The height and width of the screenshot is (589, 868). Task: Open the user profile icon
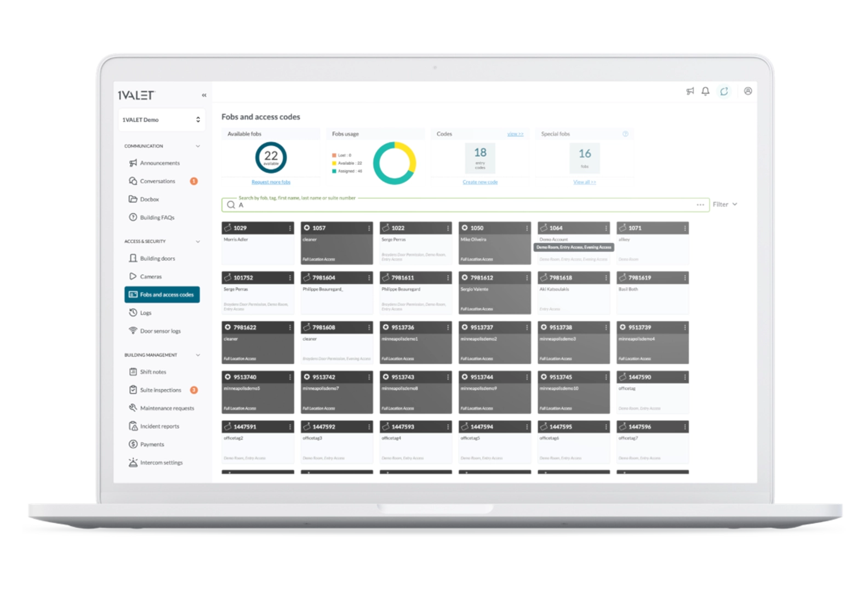pos(748,91)
